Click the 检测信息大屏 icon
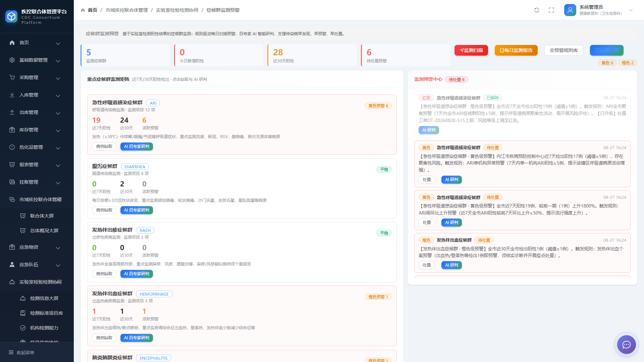644x362 pixels. point(23,298)
